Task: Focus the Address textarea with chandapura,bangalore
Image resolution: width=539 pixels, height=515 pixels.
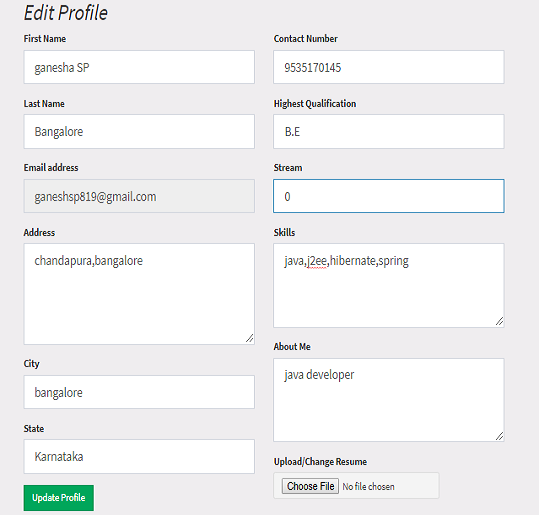Action: point(139,294)
